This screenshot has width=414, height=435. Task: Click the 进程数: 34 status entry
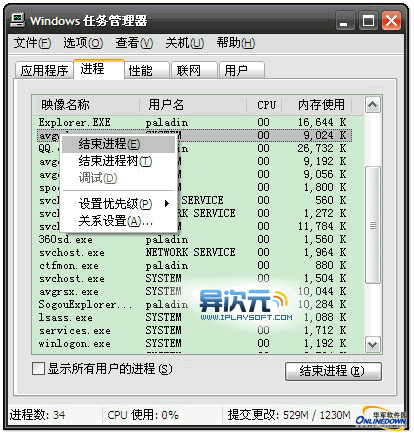(37, 415)
